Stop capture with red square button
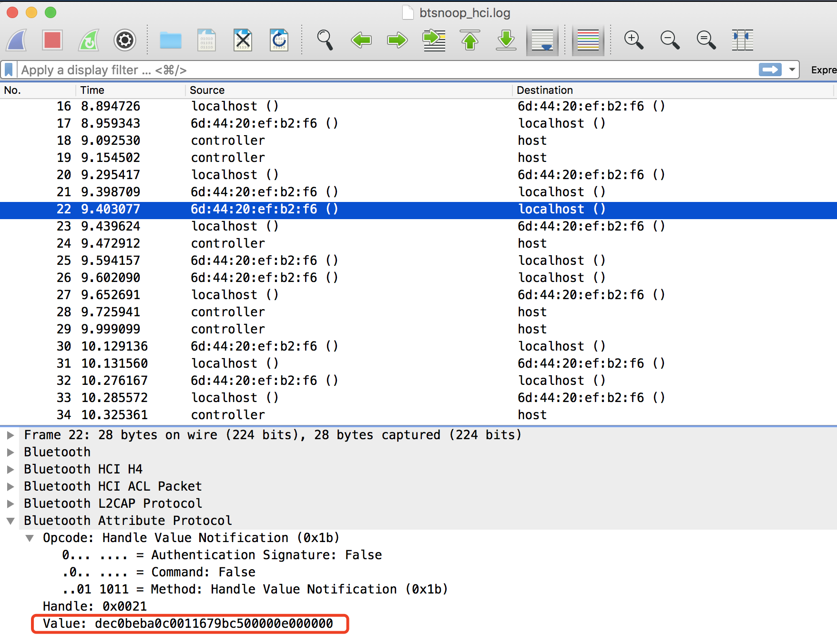This screenshot has width=837, height=644. (52, 40)
